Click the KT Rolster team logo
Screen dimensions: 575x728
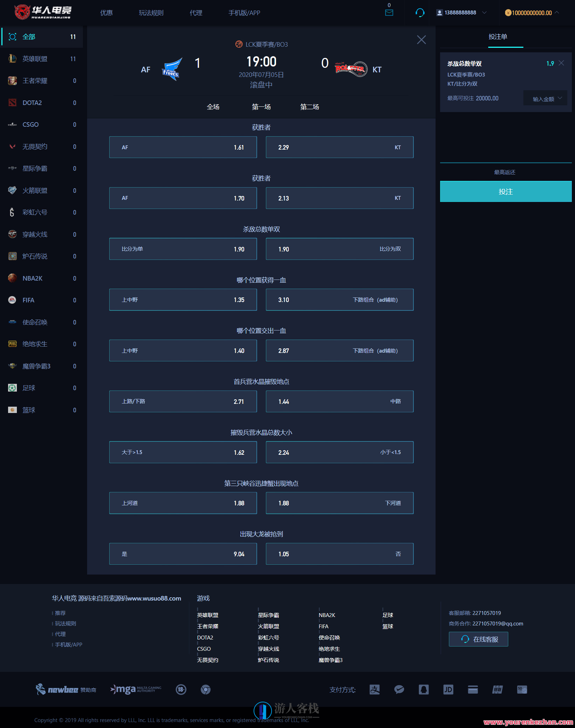[350, 69]
